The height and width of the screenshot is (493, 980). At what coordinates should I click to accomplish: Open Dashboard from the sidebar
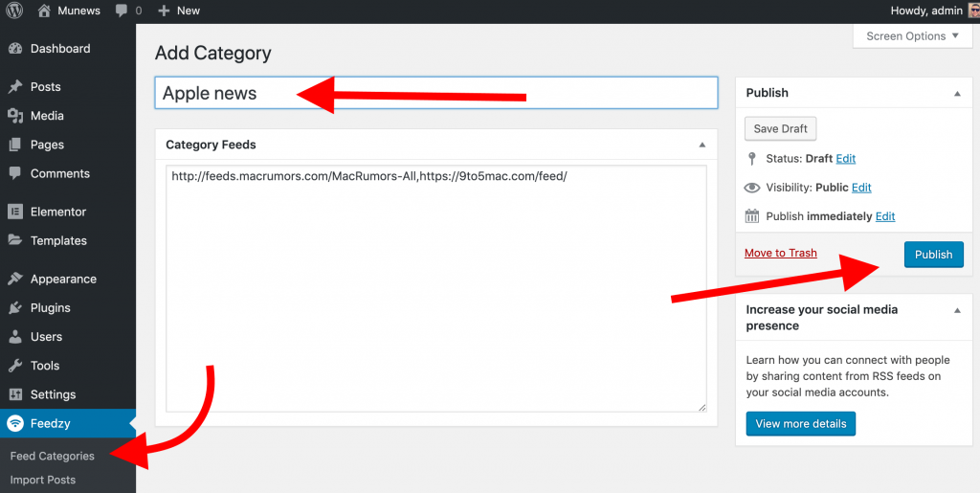pos(59,49)
